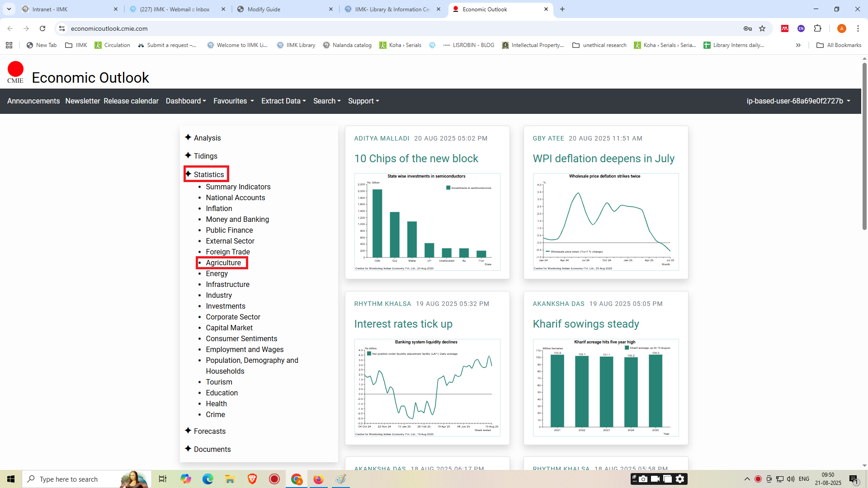This screenshot has width=868, height=488.
Task: Open the Agriculture statistics link
Action: (x=223, y=263)
